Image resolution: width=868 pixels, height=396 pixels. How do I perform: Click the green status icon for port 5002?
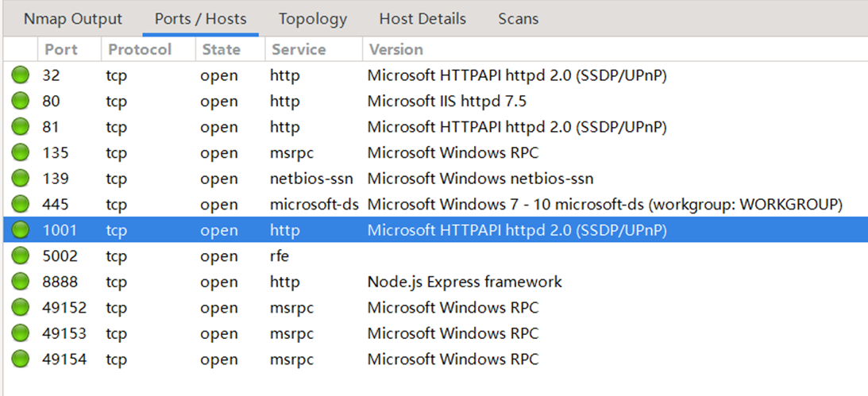pyautogui.click(x=20, y=256)
